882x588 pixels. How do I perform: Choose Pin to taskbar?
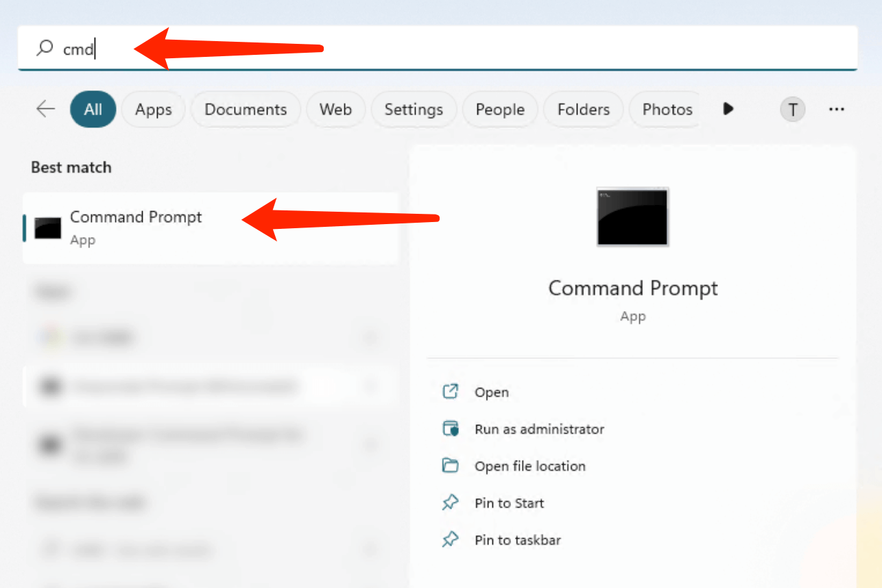click(518, 541)
